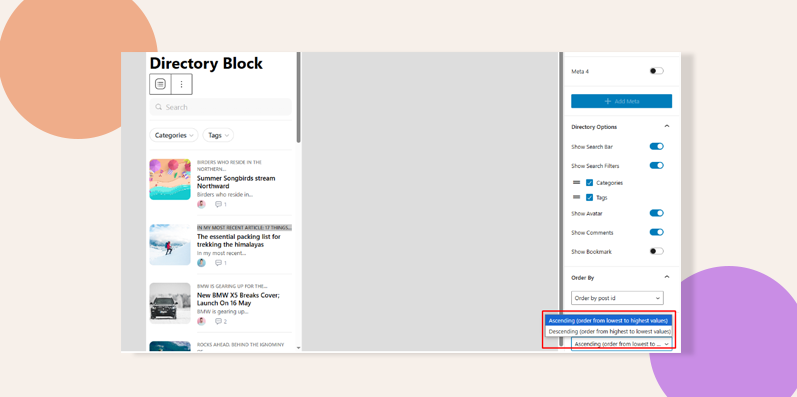797x397 pixels.
Task: Click author avatar on BMW X5 post
Action: click(201, 321)
